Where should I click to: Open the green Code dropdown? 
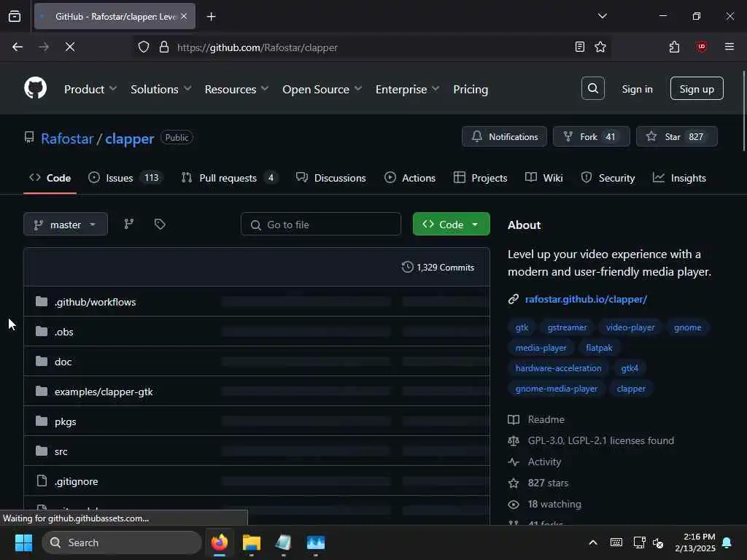451,225
